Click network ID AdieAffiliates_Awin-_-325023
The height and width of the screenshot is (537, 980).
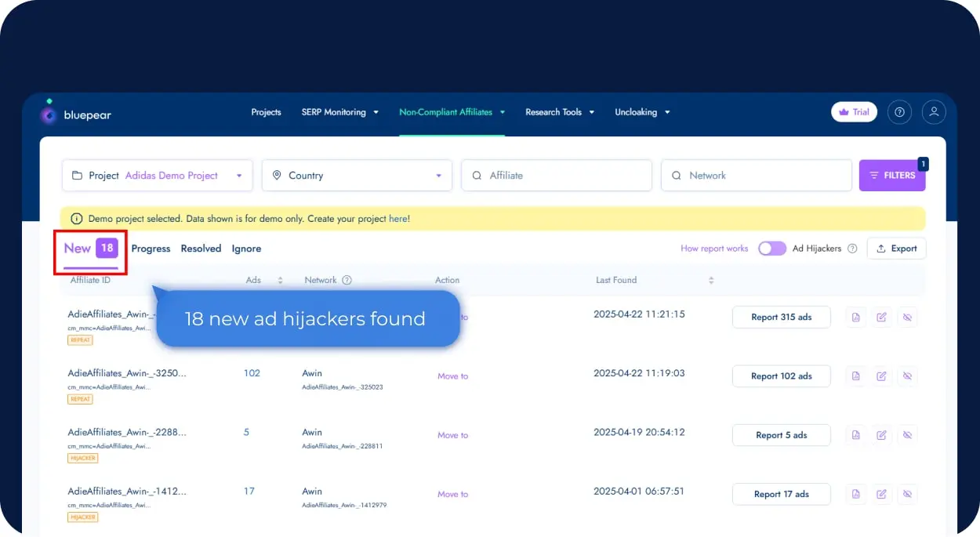[343, 387]
